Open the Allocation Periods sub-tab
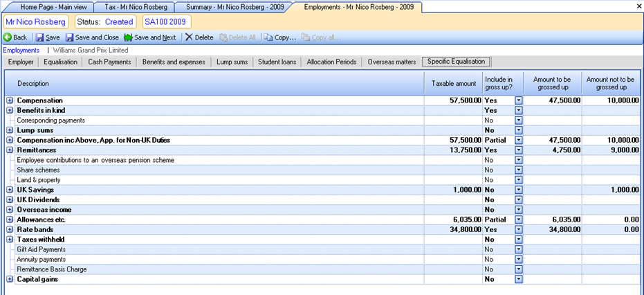The image size is (644, 295). [332, 62]
